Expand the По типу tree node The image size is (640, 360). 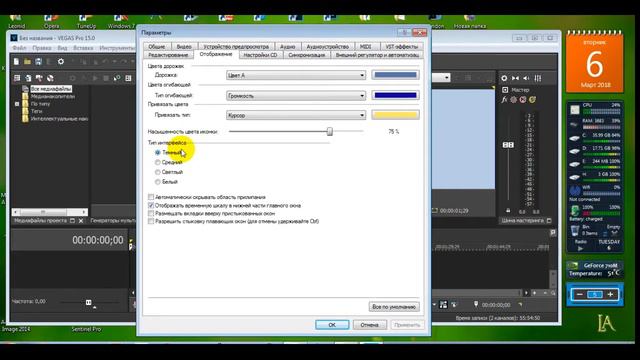[x=17, y=104]
